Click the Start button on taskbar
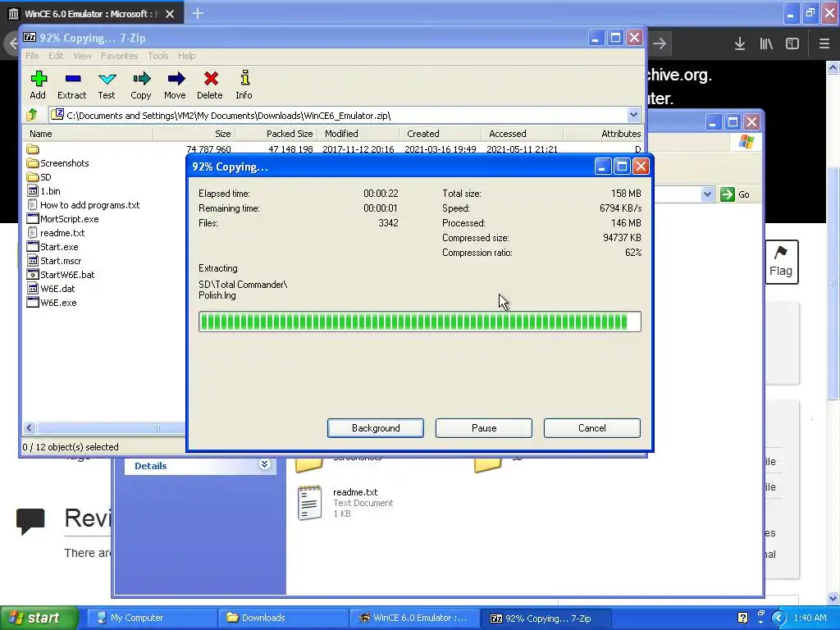The image size is (840, 630). (39, 618)
